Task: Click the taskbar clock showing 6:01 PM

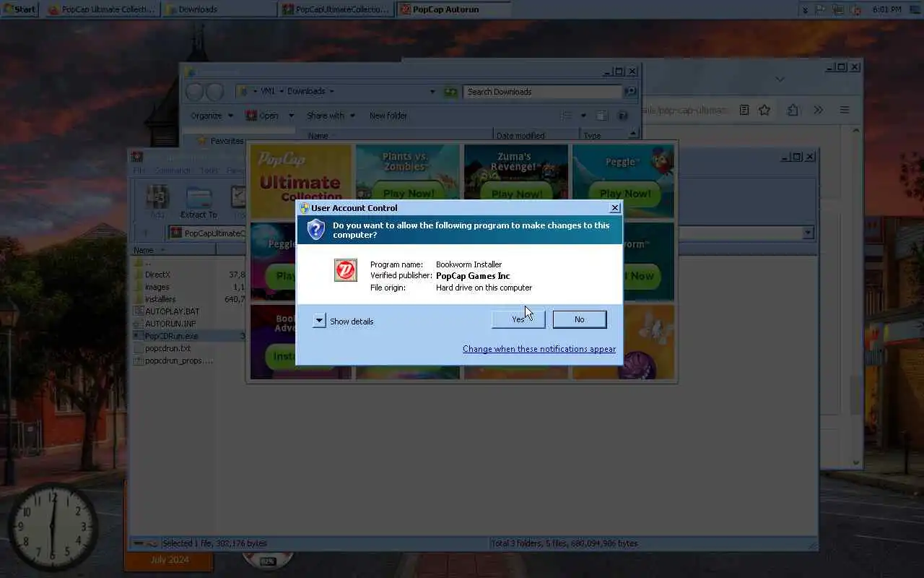Action: 886,10
